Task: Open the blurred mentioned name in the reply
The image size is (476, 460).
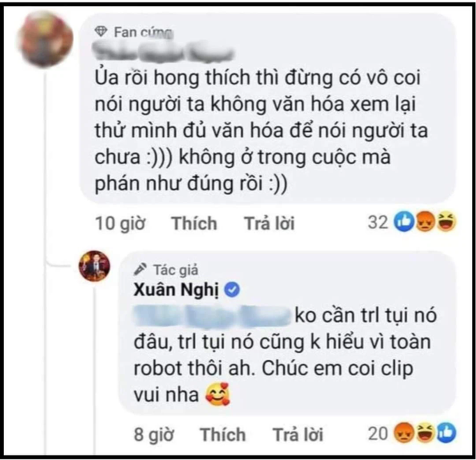Action: 212,316
